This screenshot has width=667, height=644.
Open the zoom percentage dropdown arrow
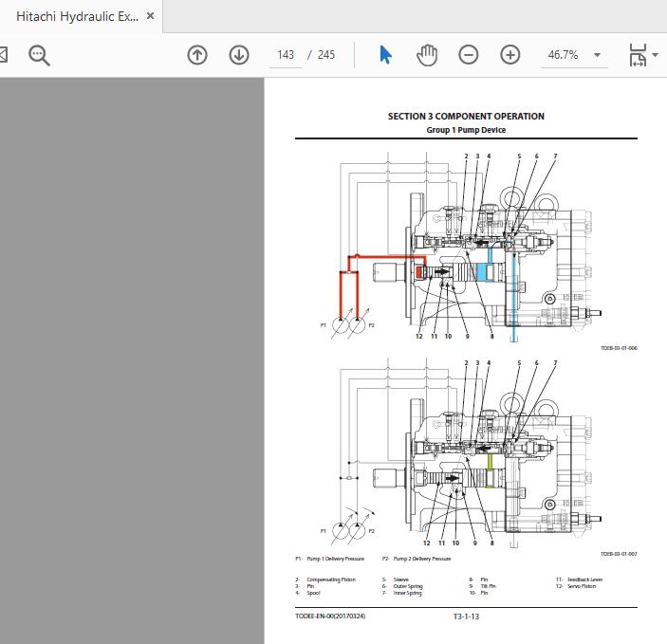click(x=597, y=55)
